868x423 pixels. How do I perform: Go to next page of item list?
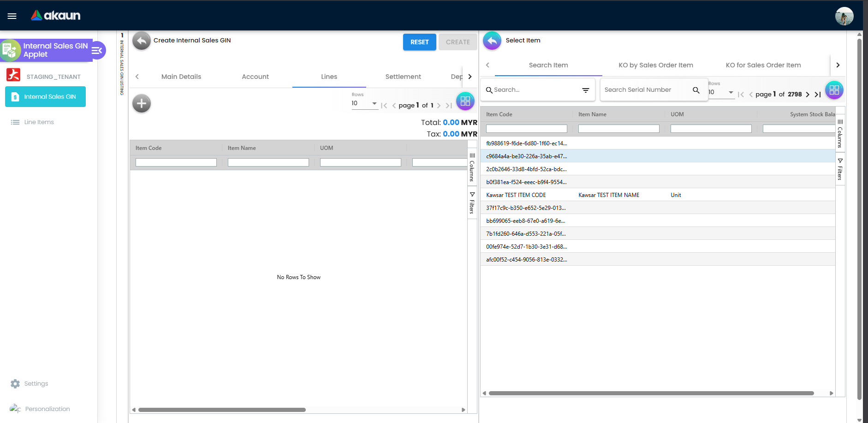coord(808,95)
